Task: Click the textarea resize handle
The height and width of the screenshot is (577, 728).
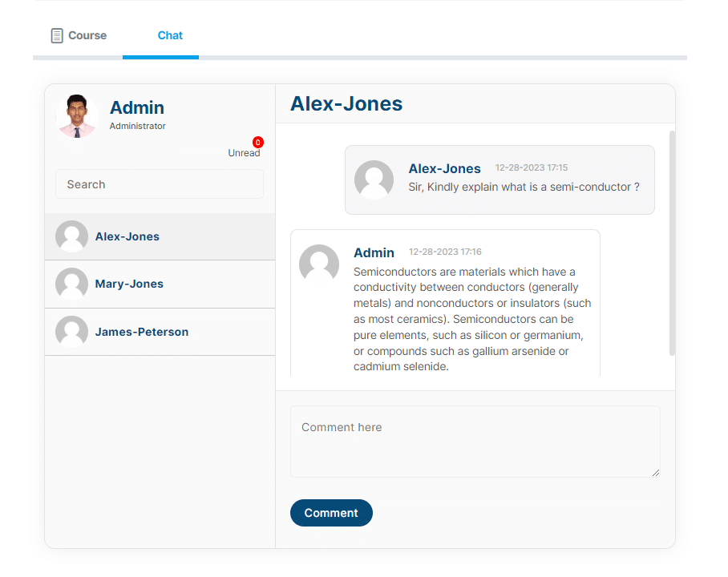Action: (655, 473)
